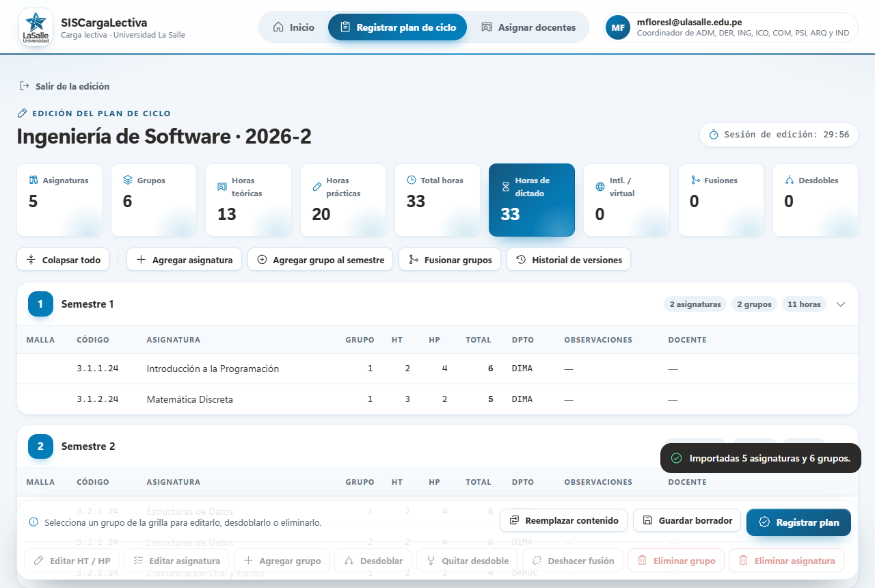This screenshot has width=875, height=588.
Task: Click the Semestre 2 header title
Action: click(x=88, y=446)
